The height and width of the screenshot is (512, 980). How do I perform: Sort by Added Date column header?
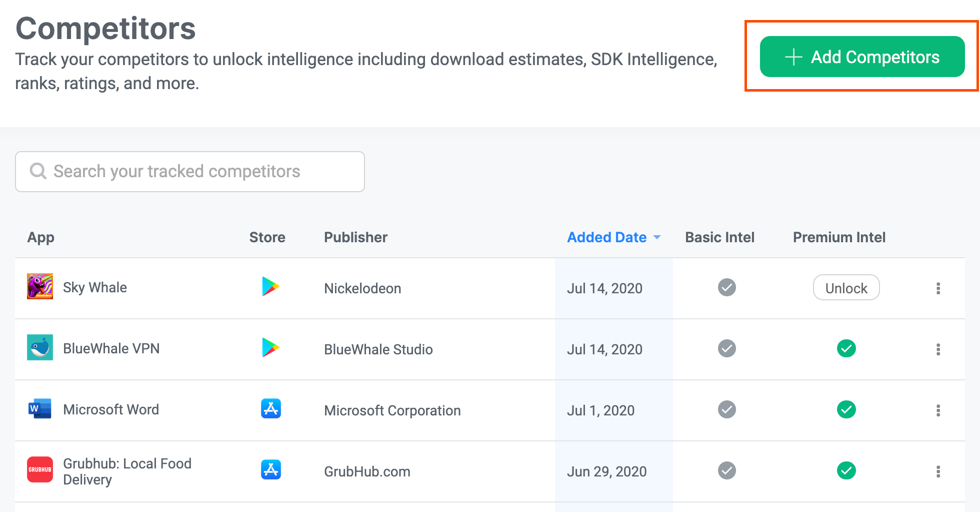point(613,237)
